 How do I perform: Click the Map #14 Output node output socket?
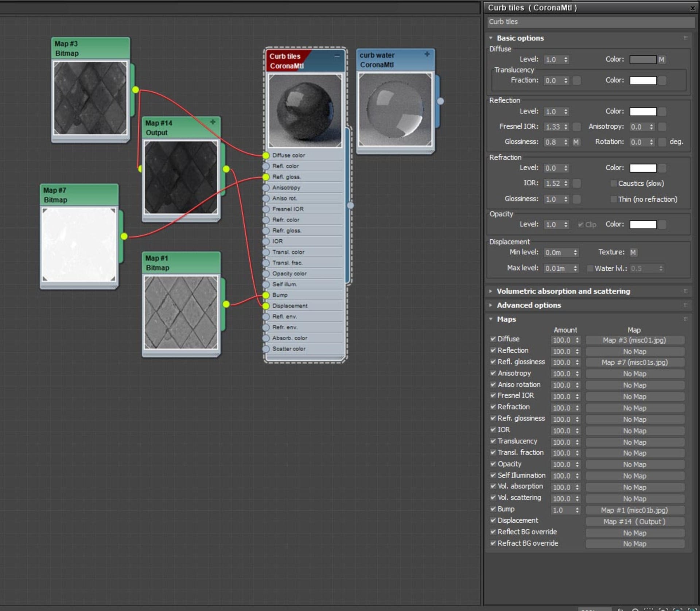point(226,169)
